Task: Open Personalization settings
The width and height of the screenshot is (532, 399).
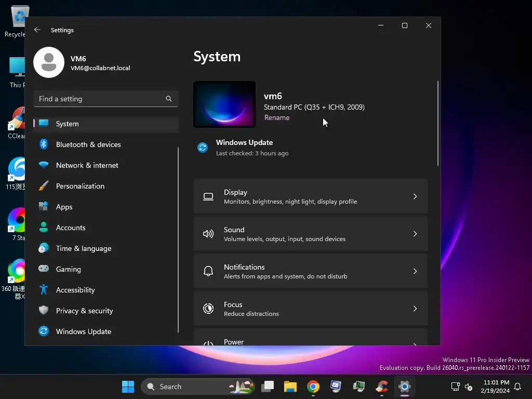Action: [x=106, y=186]
